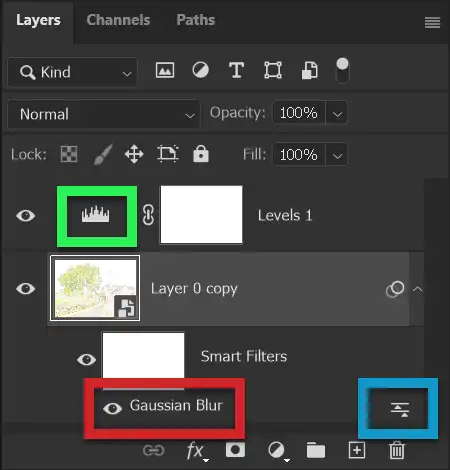Select the Levels 1 layer name
Viewport: 450px width, 470px height.
(285, 215)
